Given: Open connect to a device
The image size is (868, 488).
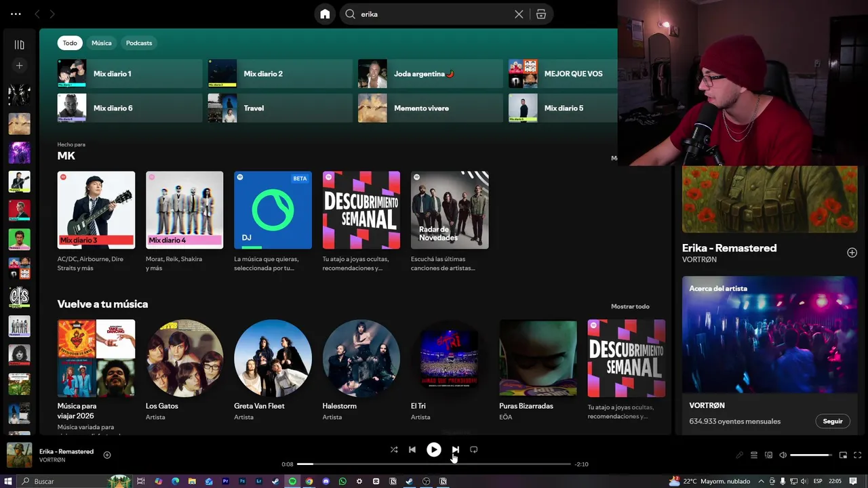Looking at the screenshot, I should [769, 455].
